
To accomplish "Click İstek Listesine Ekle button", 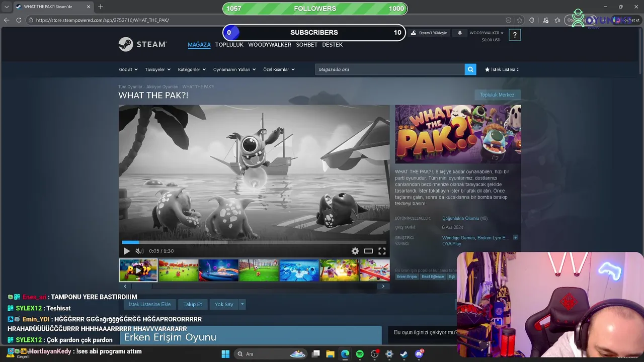I will tap(149, 304).
